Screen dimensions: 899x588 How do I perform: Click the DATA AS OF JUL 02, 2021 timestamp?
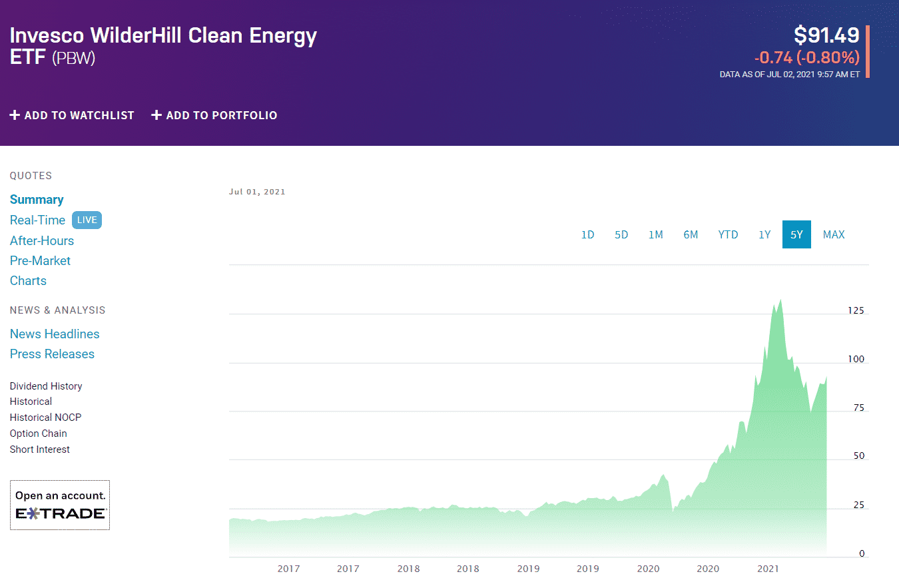(790, 75)
